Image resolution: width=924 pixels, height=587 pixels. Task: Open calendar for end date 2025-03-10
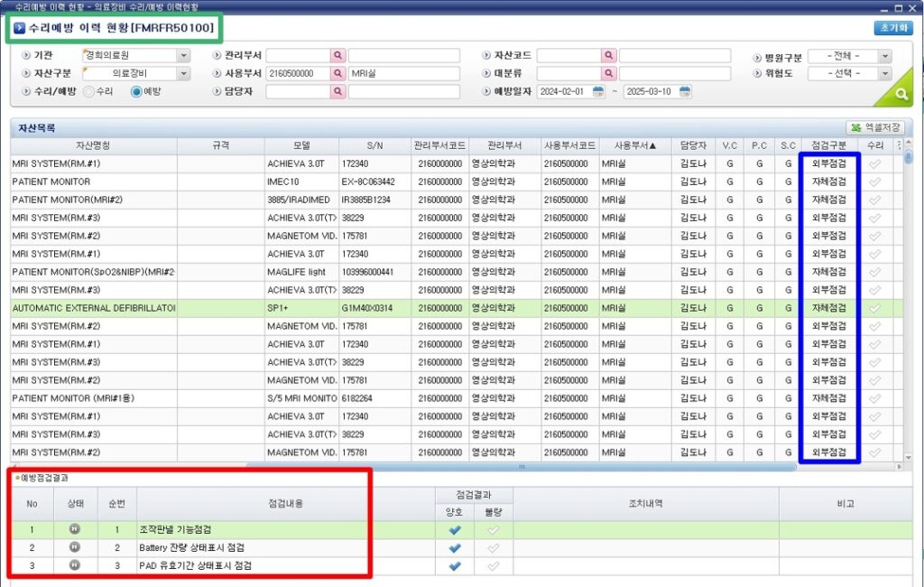pyautogui.click(x=685, y=91)
